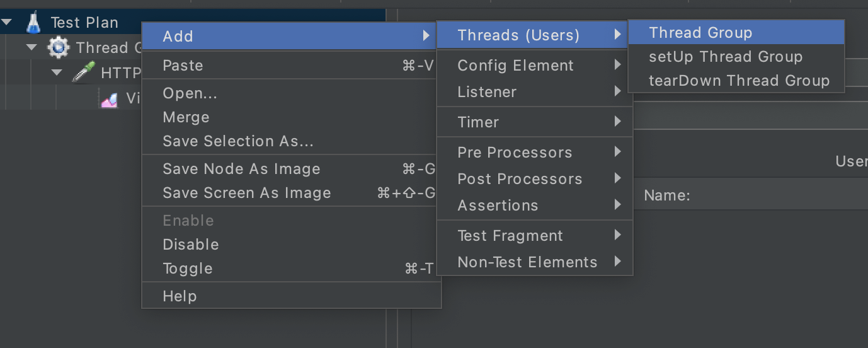
Task: Collapse the Thread Group tree node
Action: 31,47
